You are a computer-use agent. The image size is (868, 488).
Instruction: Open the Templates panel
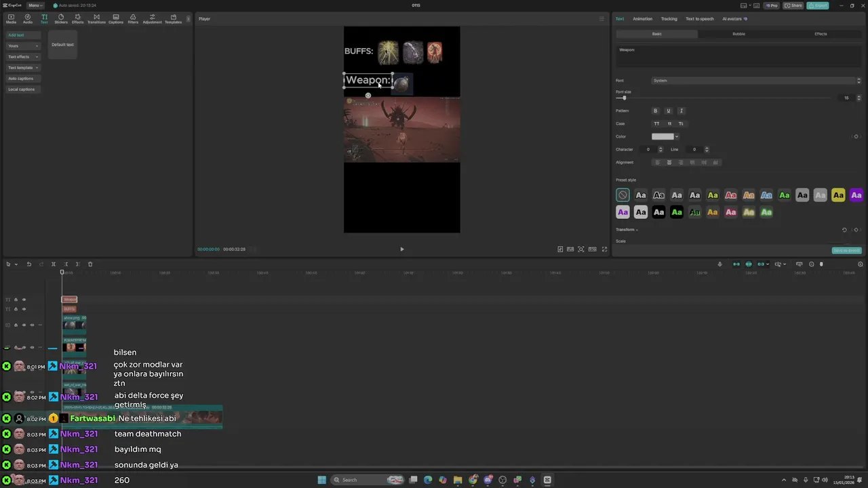pos(173,18)
